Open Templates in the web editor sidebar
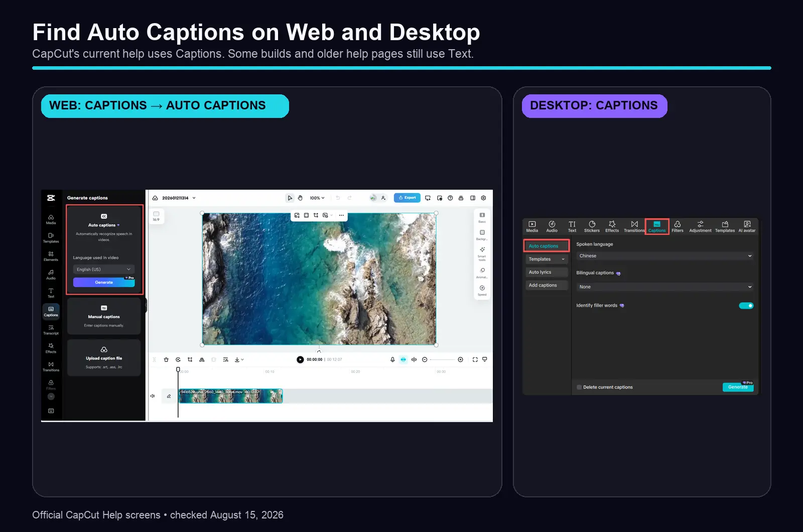The height and width of the screenshot is (532, 803). click(51, 238)
